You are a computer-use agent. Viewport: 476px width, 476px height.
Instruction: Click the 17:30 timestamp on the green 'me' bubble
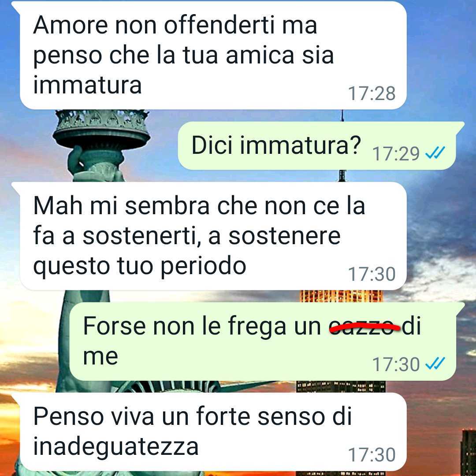[396, 364]
